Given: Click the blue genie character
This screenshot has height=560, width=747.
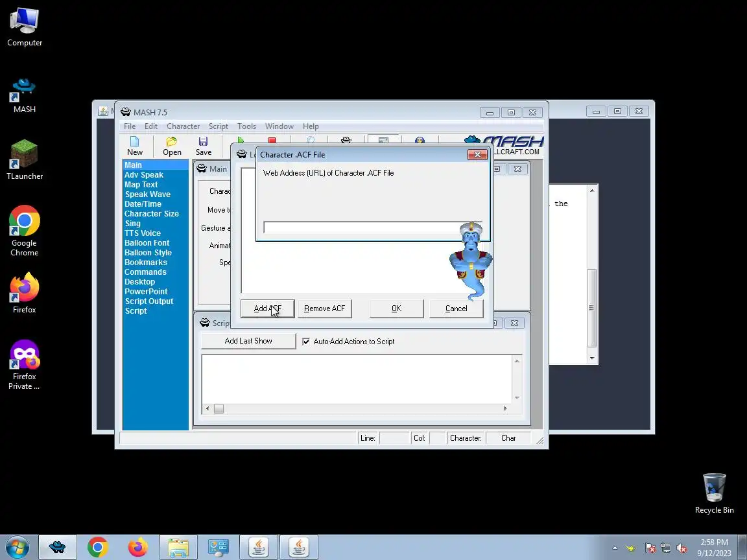Looking at the screenshot, I should [x=471, y=261].
